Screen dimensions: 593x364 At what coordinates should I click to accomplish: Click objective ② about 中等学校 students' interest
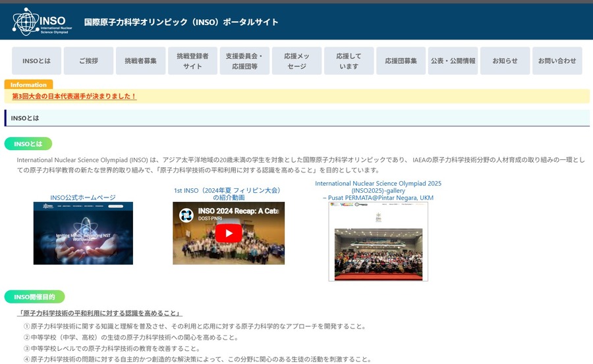pyautogui.click(x=131, y=337)
